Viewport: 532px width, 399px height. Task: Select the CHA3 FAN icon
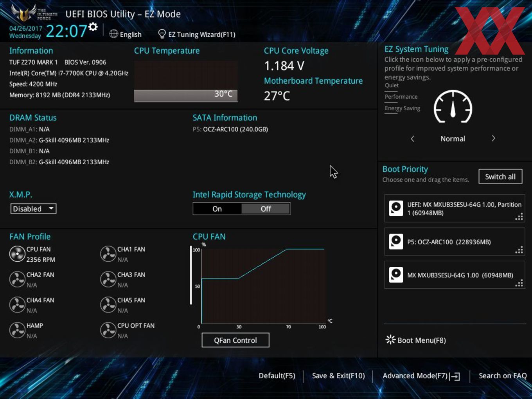pos(108,279)
